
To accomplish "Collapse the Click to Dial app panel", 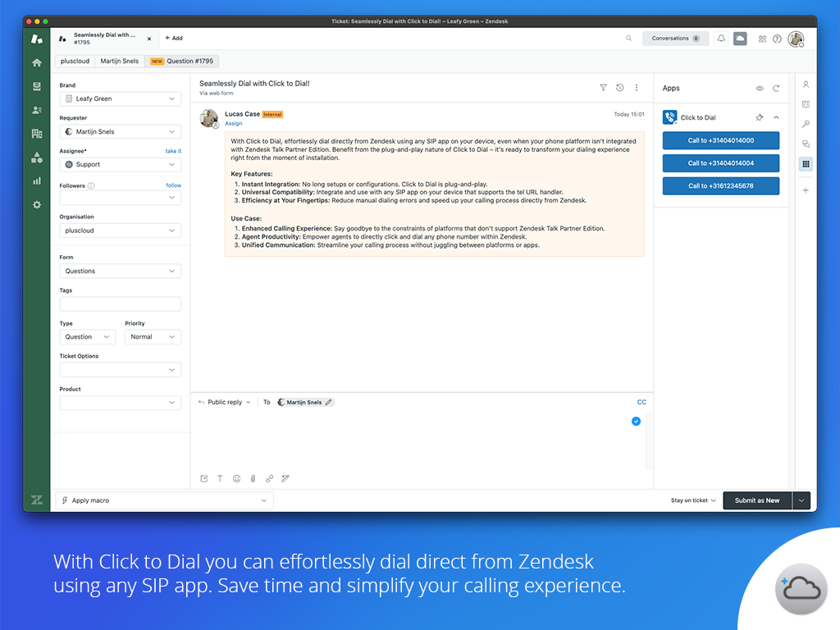I will 776,117.
